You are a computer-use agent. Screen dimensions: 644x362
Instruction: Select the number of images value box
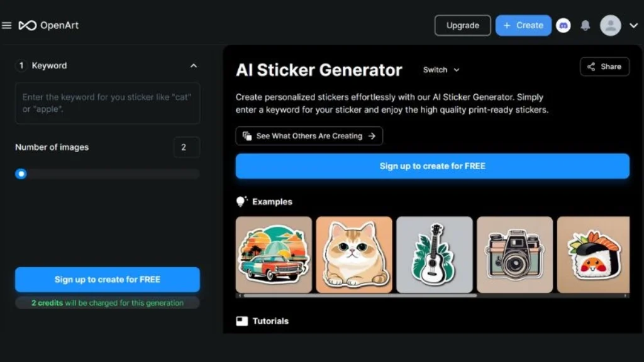coord(186,147)
